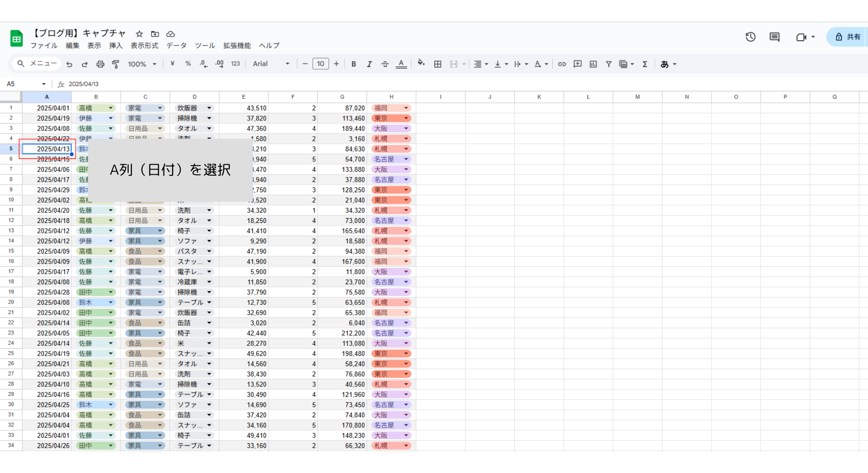Click the font size field

click(320, 64)
